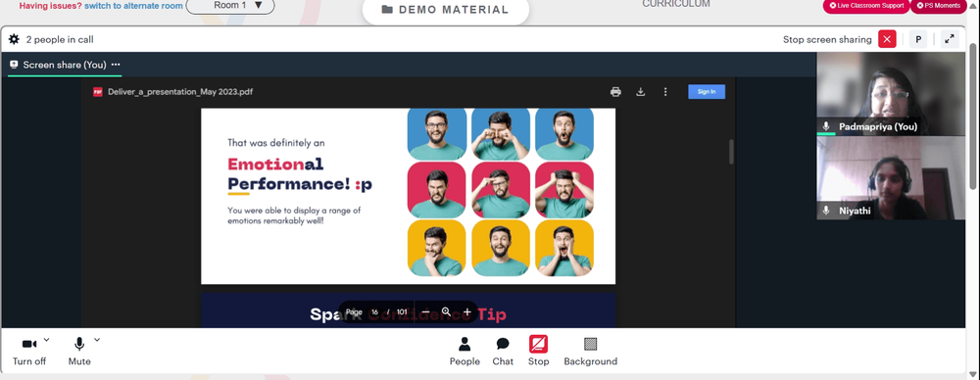Click the blue Sign In button
The width and height of the screenshot is (980, 380).
707,92
